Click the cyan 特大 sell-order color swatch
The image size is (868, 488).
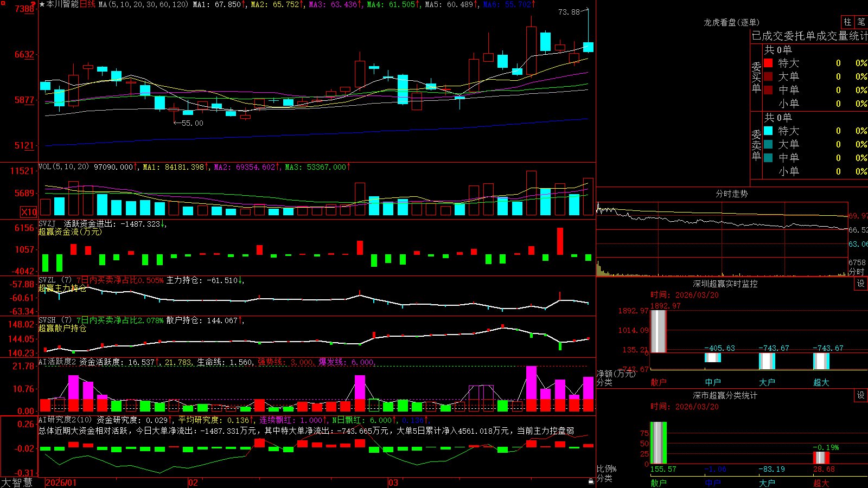click(x=768, y=131)
